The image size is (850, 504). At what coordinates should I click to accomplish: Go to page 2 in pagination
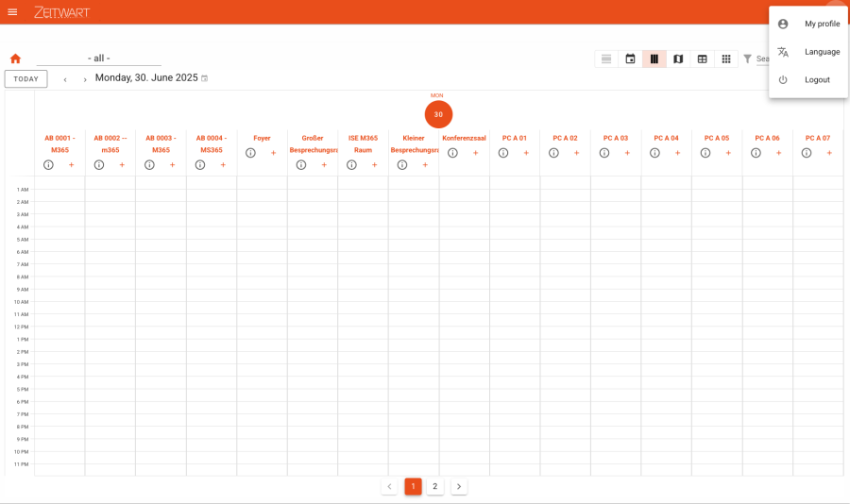pyautogui.click(x=435, y=487)
